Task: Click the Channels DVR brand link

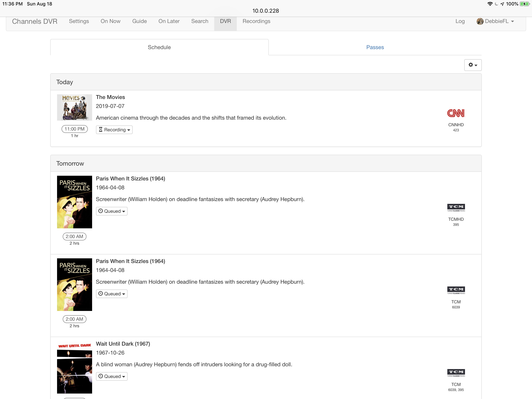Action: point(35,21)
